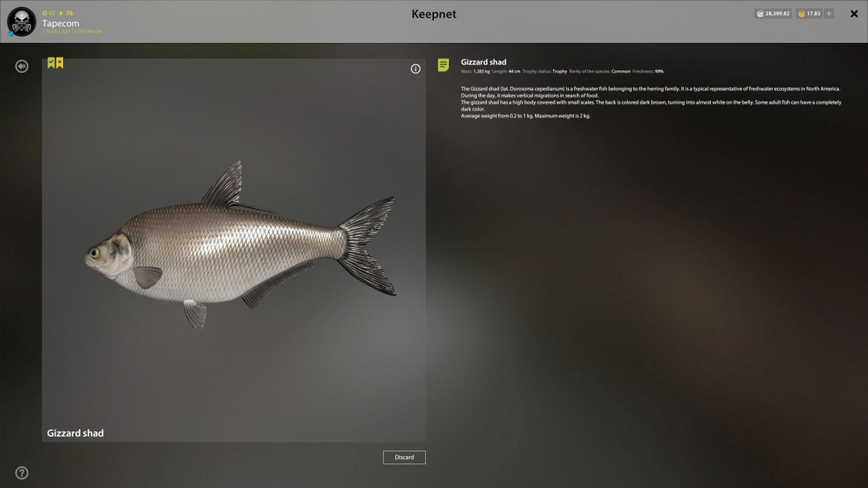Click the green note icon beside Gizzard shad
Image resolution: width=868 pixels, height=488 pixels.
click(x=443, y=65)
